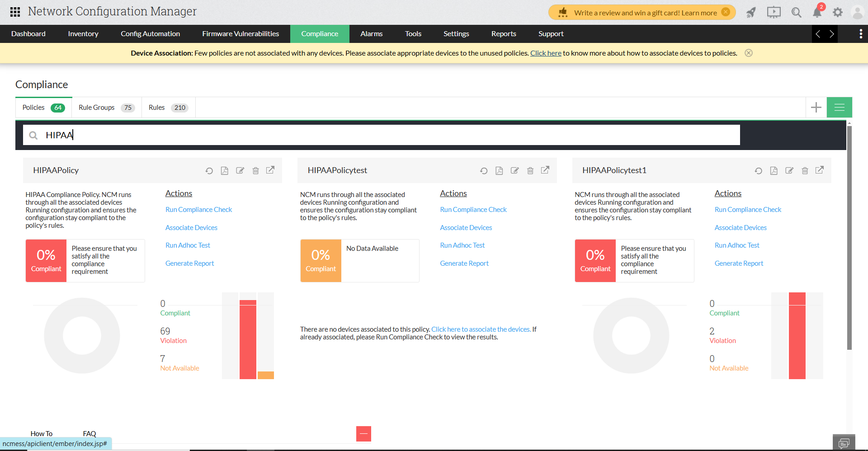Open the overflow menu via vertical ellipsis
Image resolution: width=868 pixels, height=451 pixels.
click(861, 34)
